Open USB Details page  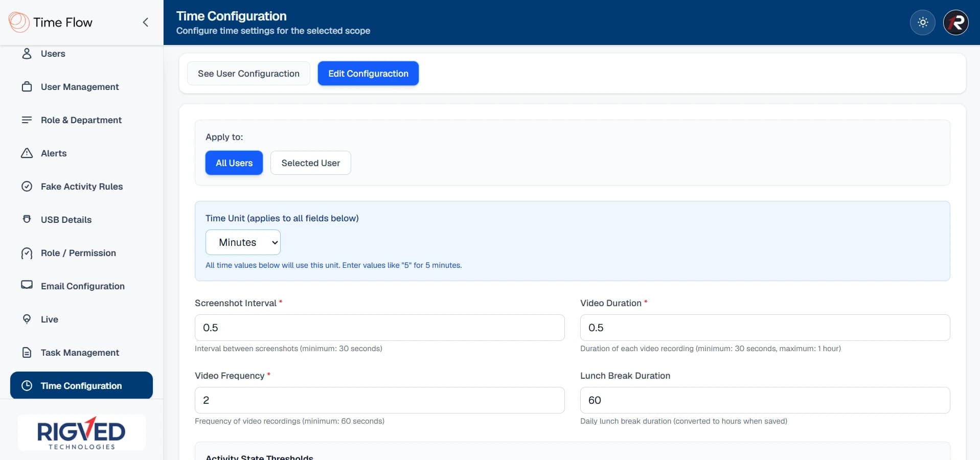82,219
